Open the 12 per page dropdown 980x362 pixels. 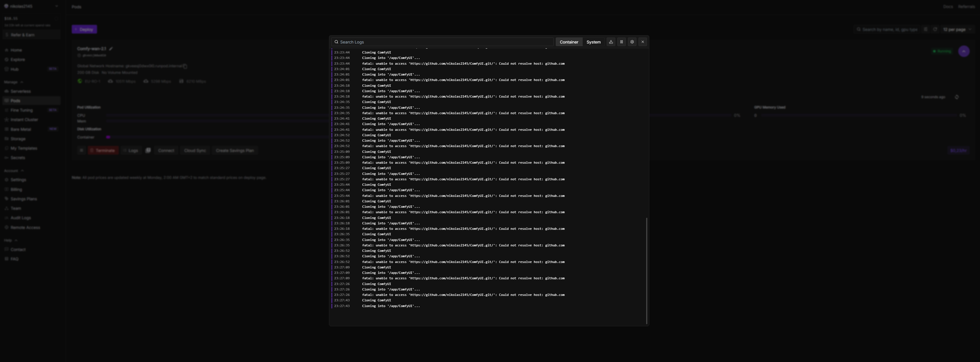(957, 29)
